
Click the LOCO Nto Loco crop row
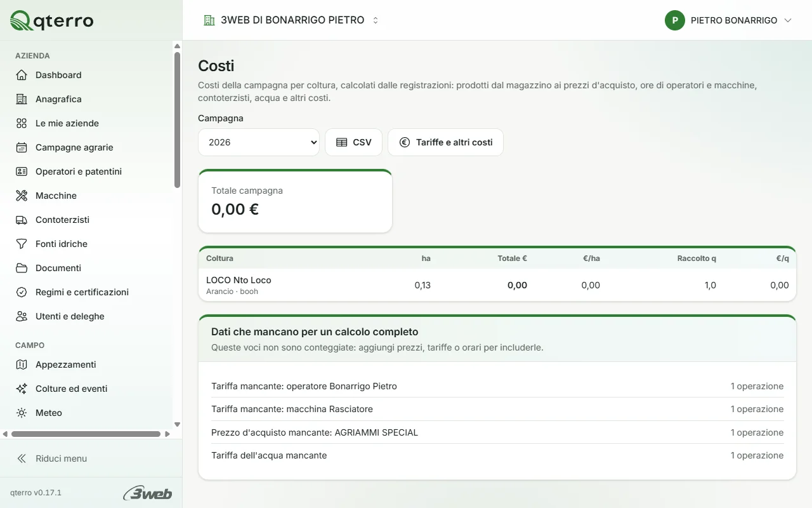[x=497, y=285]
